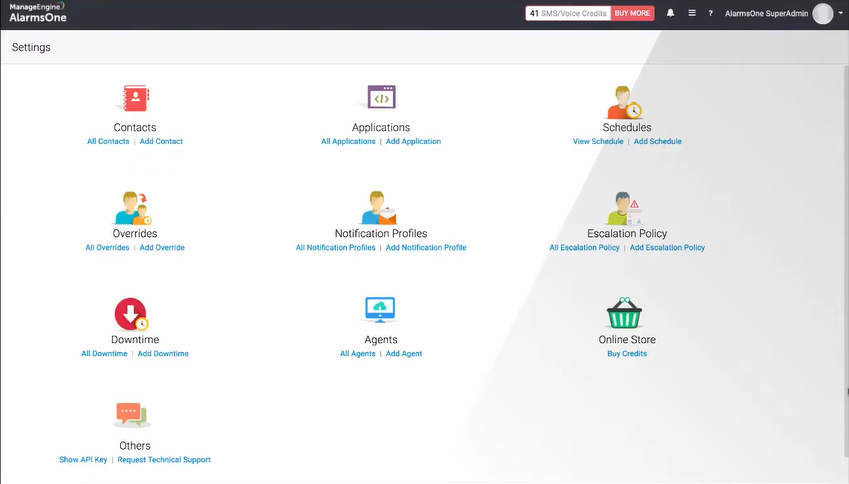Open the Agents cloud monitor icon
The image size is (849, 484).
point(380,310)
